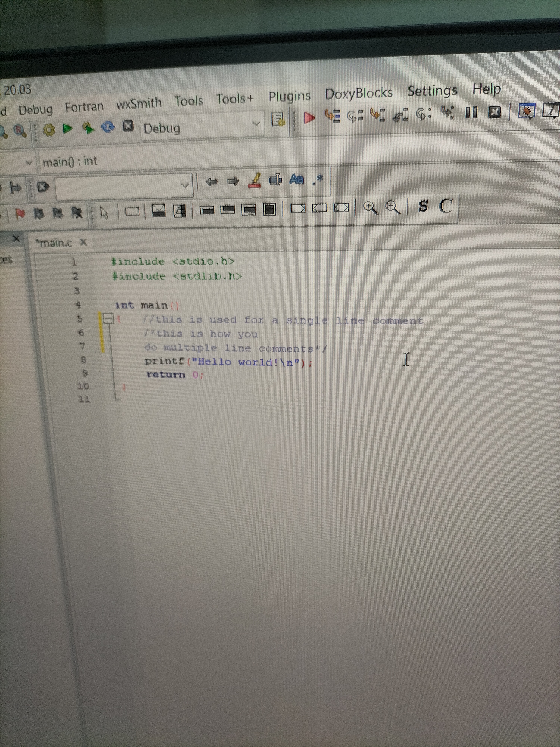The height and width of the screenshot is (747, 560).
Task: Collapse the main function fold marker
Action: point(108,318)
